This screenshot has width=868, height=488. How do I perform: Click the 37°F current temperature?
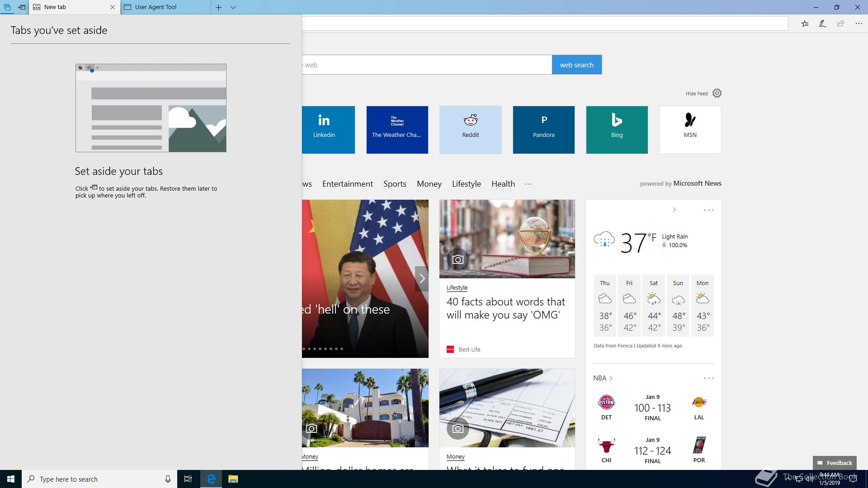pyautogui.click(x=638, y=243)
